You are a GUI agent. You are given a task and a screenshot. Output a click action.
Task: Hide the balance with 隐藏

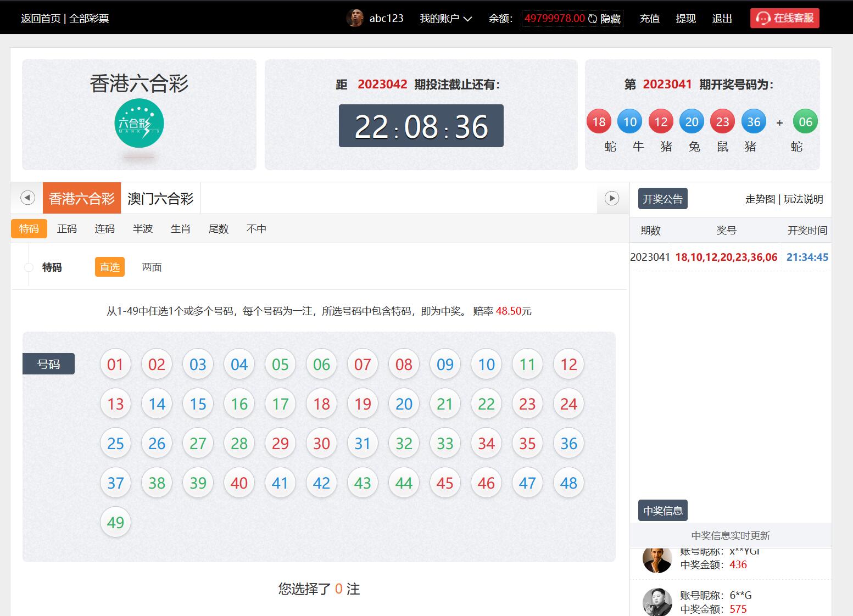(x=610, y=19)
